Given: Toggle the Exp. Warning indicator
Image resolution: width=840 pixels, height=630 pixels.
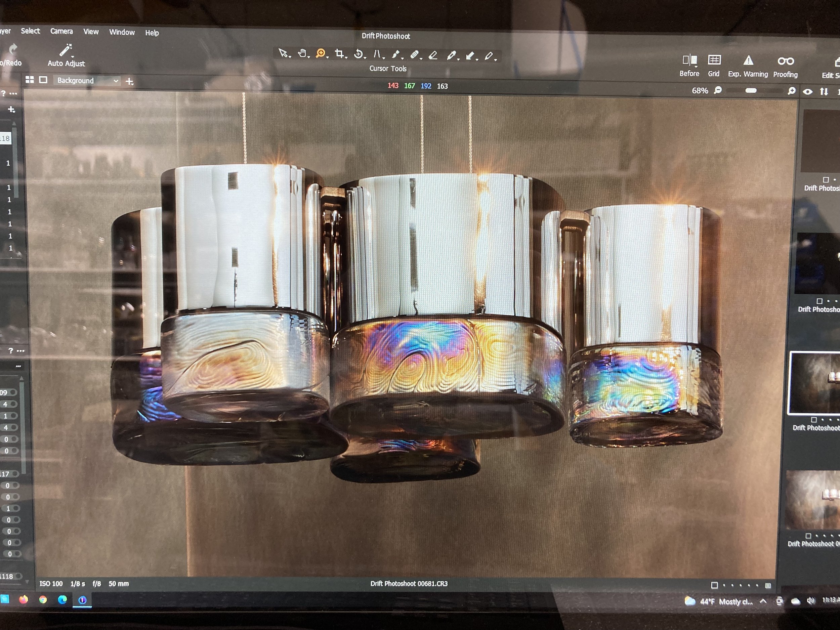Looking at the screenshot, I should [748, 67].
